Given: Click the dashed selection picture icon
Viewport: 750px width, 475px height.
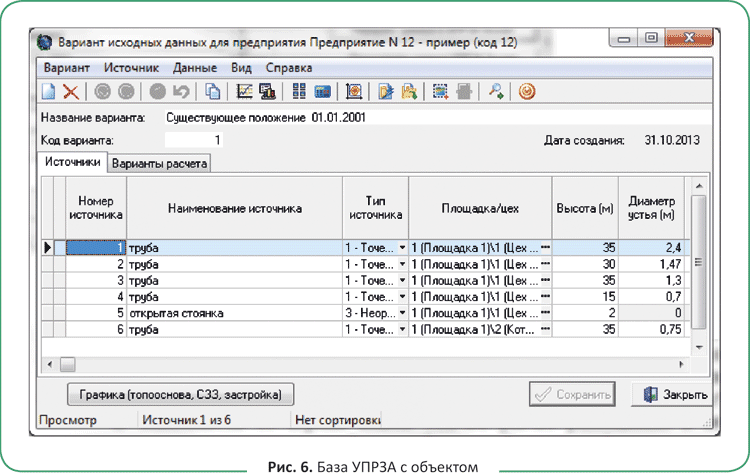Looking at the screenshot, I should point(441,91).
